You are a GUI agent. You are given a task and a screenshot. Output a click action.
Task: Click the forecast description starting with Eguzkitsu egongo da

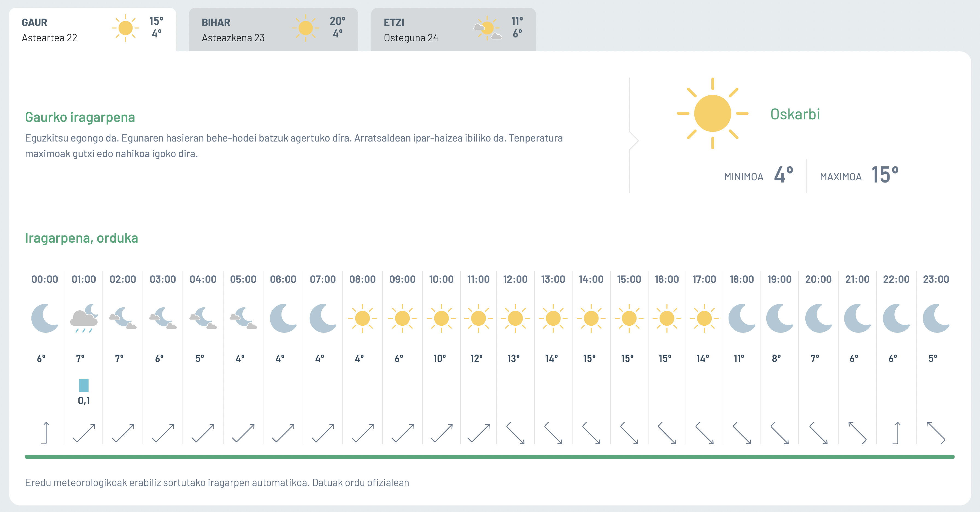click(x=294, y=146)
